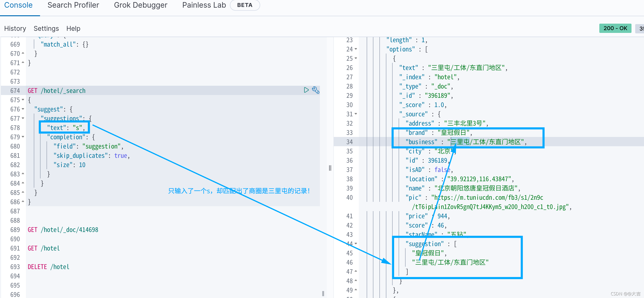Screen dimensions: 644x298
Task: Collapse the _source block at line 31
Action: 356,114
